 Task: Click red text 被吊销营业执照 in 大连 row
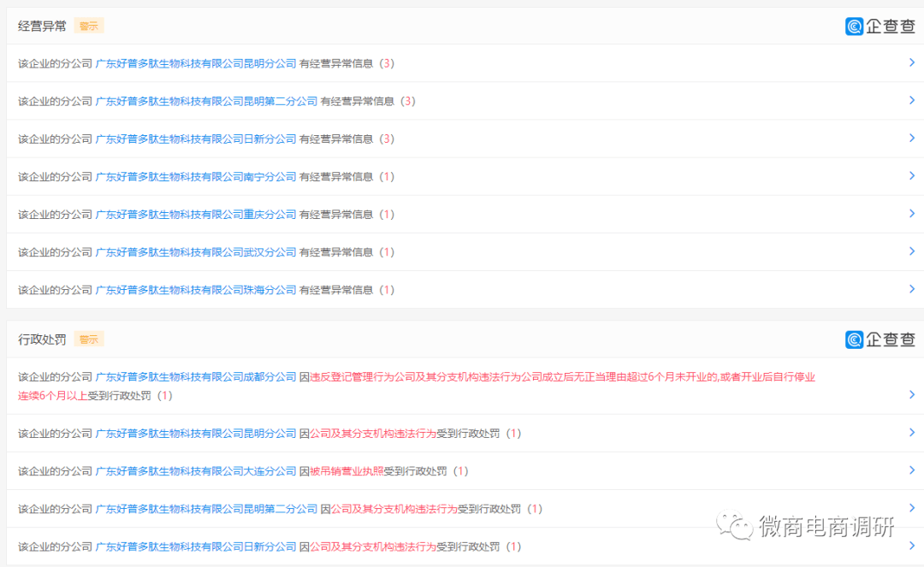[346, 470]
